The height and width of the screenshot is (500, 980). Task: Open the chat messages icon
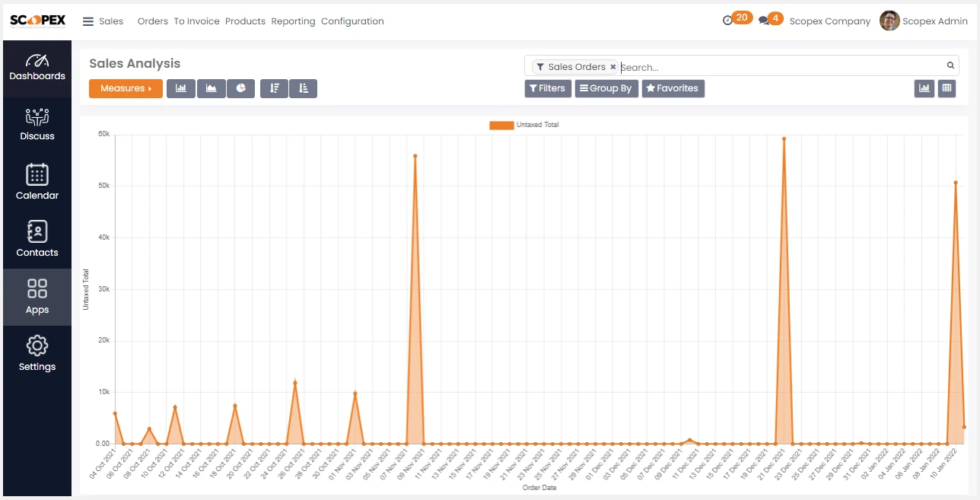pos(764,21)
